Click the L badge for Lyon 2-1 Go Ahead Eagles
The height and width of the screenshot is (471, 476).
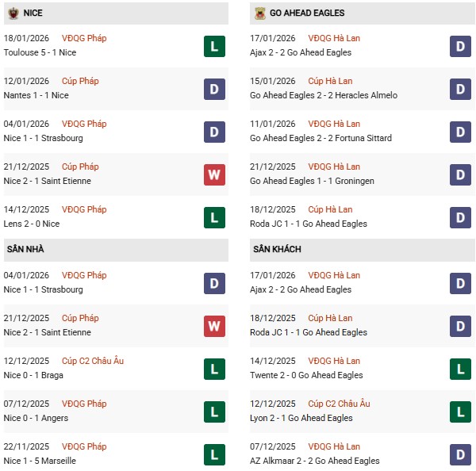point(460,412)
